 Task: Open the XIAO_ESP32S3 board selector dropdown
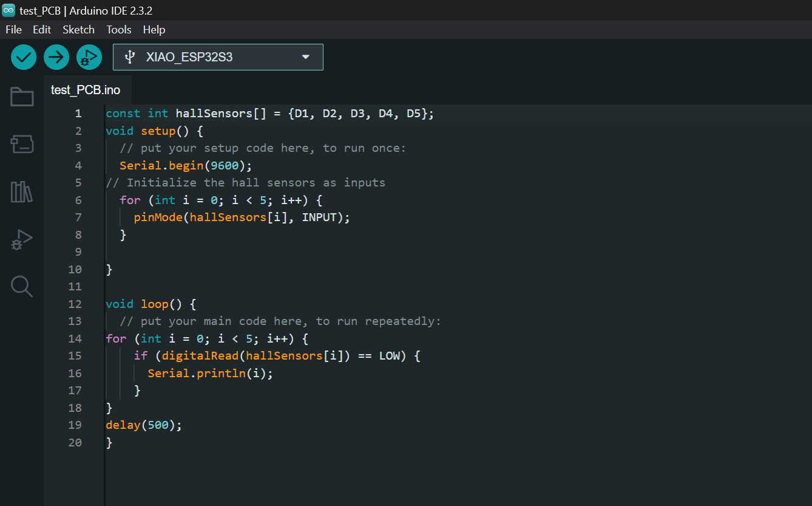(218, 57)
